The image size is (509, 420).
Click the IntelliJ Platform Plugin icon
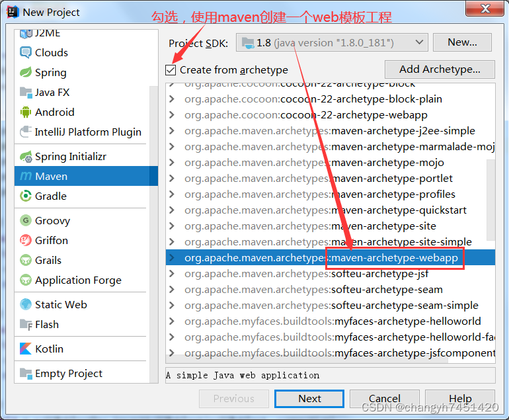pyautogui.click(x=26, y=132)
